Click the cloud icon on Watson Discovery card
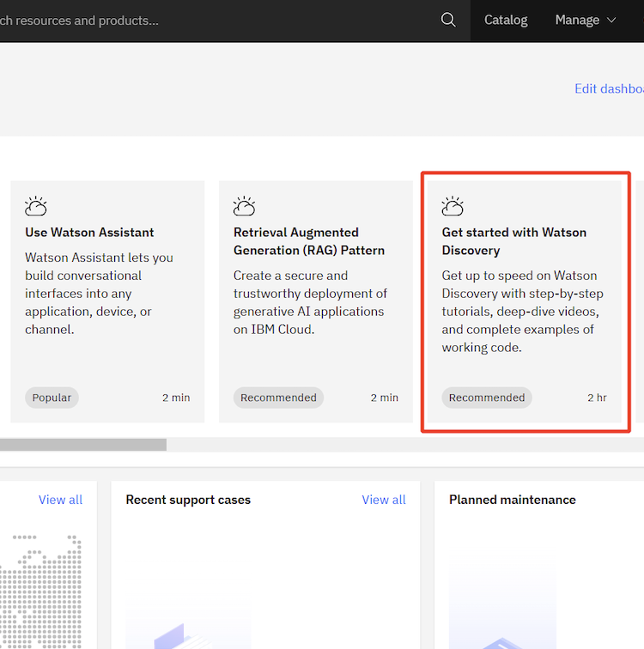 [453, 206]
